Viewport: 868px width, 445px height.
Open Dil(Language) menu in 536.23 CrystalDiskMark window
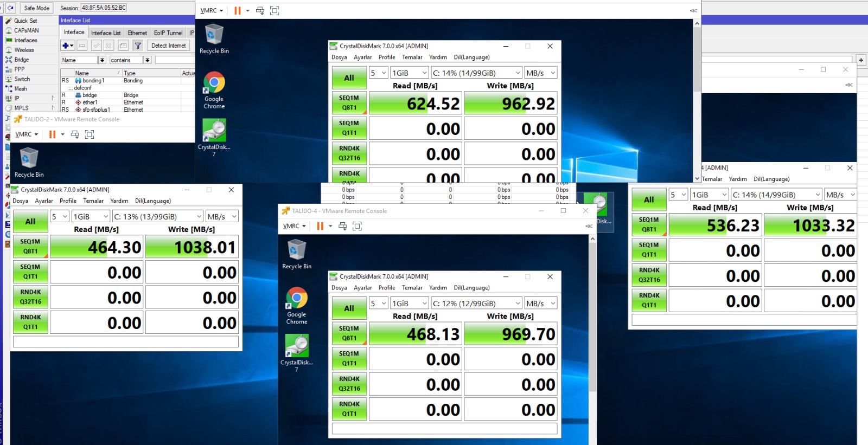pyautogui.click(x=771, y=179)
